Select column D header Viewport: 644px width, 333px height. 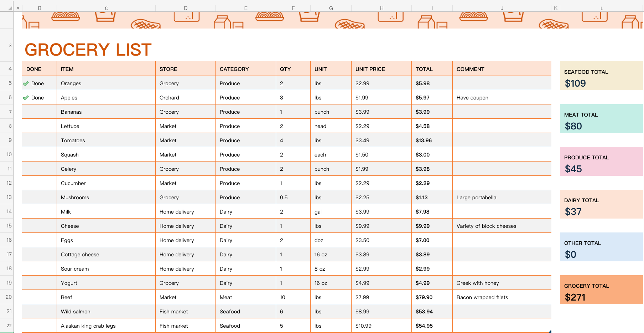(x=186, y=8)
